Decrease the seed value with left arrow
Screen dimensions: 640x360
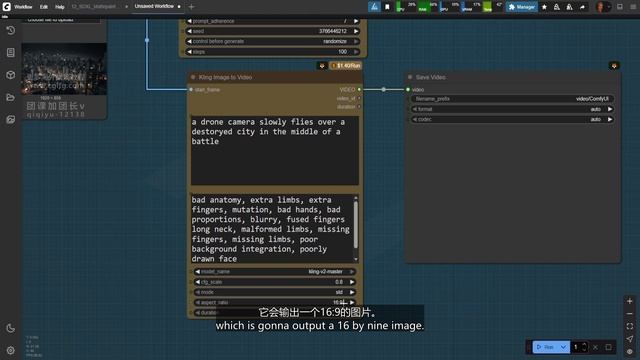(x=189, y=31)
